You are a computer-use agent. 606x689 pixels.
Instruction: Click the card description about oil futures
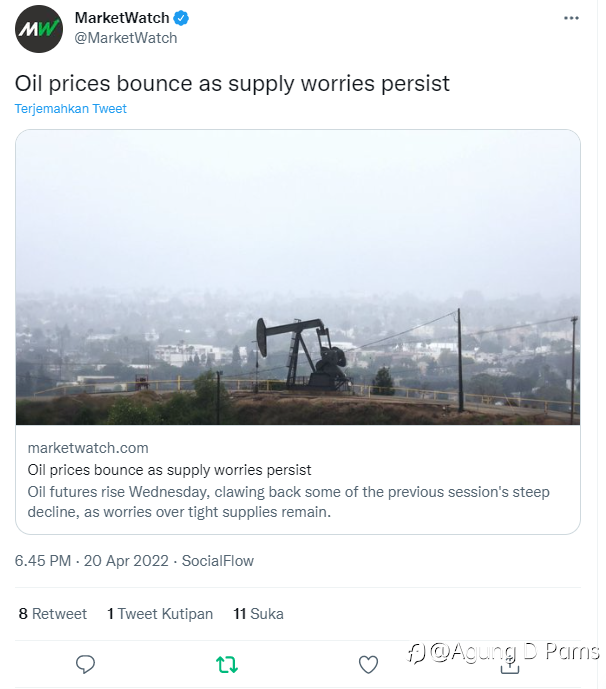tap(288, 502)
